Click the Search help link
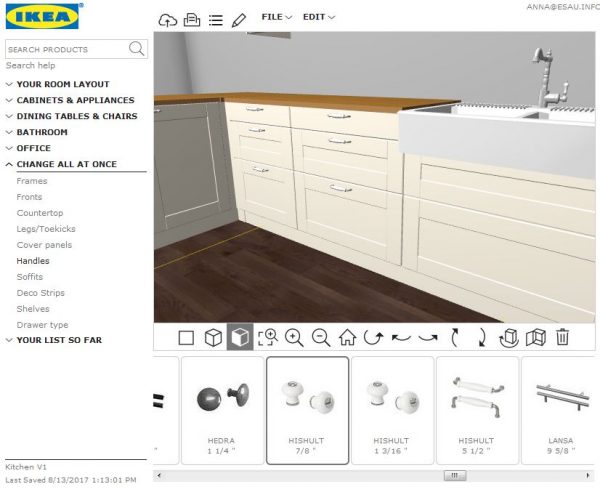The width and height of the screenshot is (600, 492). (x=28, y=65)
